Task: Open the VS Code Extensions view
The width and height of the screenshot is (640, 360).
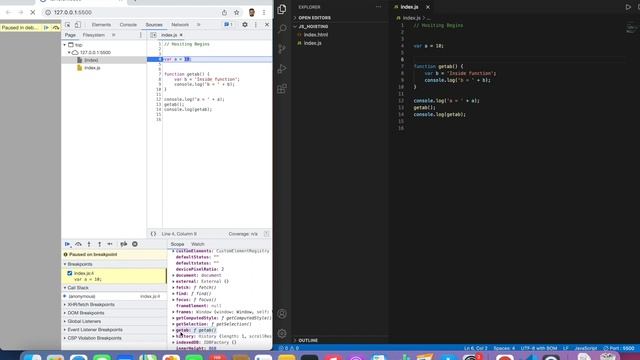Action: [282, 89]
